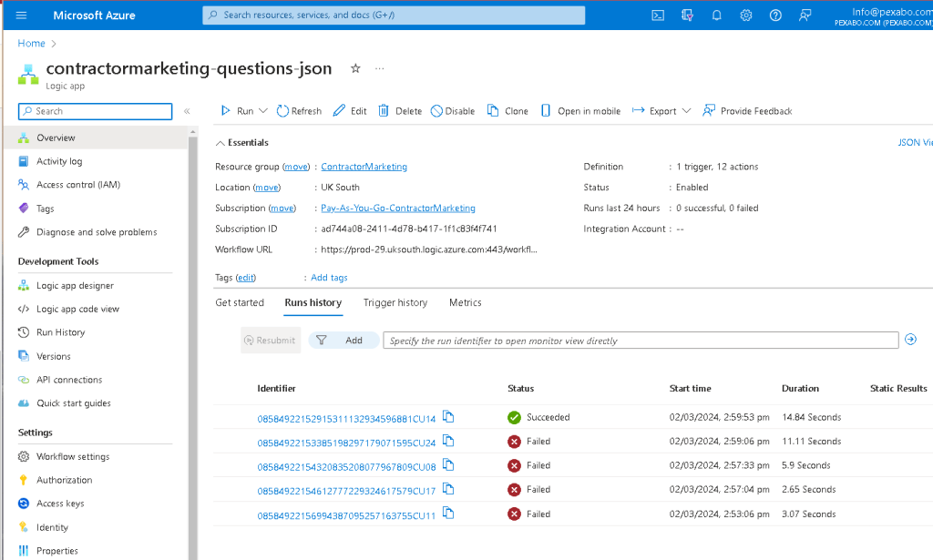
Task: Open the notifications bell
Action: tap(716, 15)
